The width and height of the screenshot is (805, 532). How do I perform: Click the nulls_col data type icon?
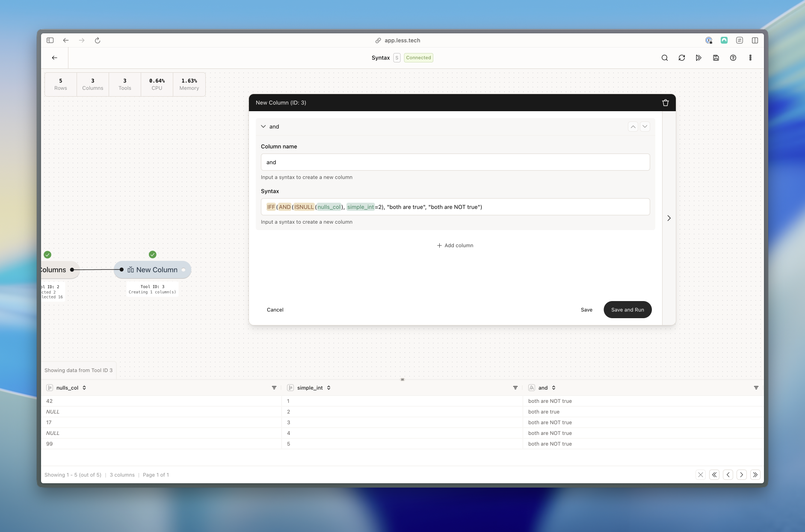coord(50,388)
